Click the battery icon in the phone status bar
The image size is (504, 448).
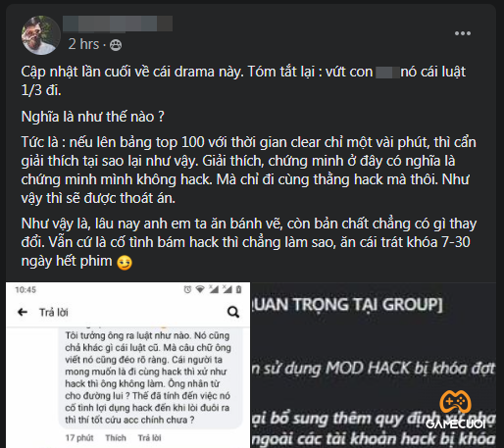coord(239,289)
